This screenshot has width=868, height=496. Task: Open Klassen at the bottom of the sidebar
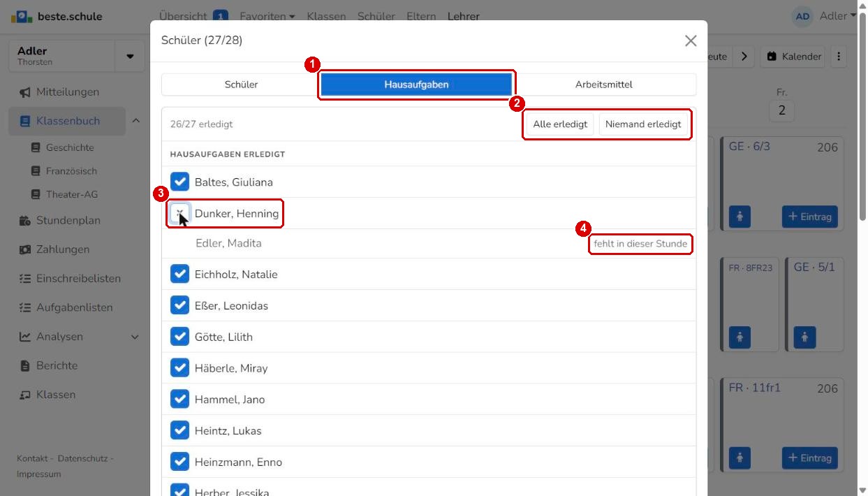56,395
